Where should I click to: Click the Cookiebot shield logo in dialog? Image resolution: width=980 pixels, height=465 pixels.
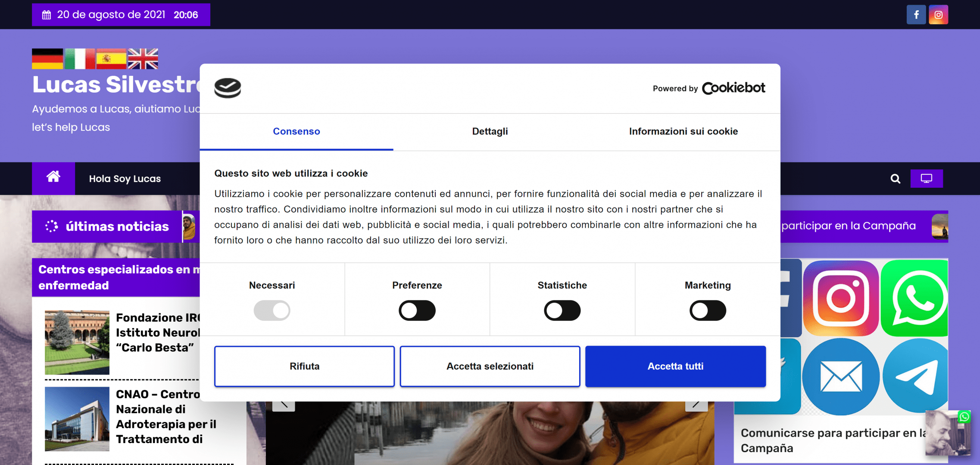tap(228, 88)
